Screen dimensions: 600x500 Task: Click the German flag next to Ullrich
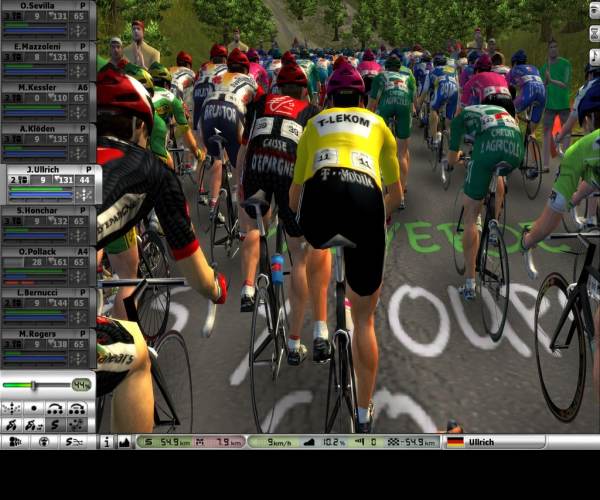tap(455, 442)
